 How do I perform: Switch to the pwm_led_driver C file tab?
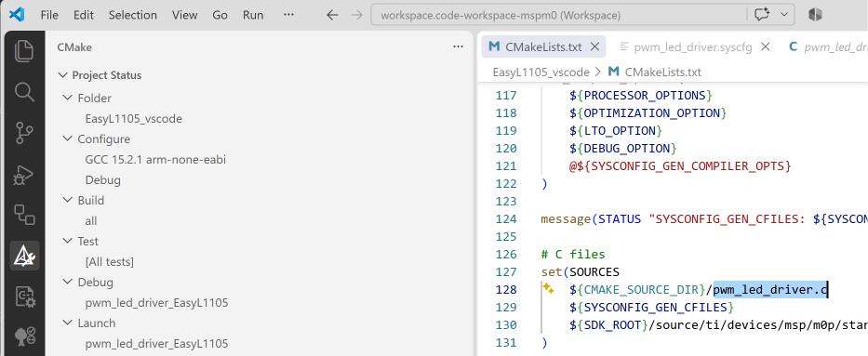[827, 47]
